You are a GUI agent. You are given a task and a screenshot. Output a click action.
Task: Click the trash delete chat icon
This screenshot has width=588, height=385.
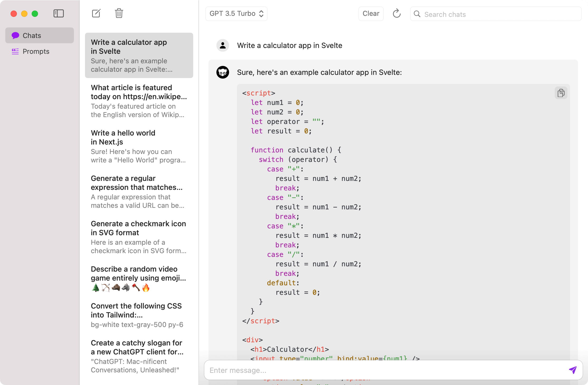tap(119, 13)
